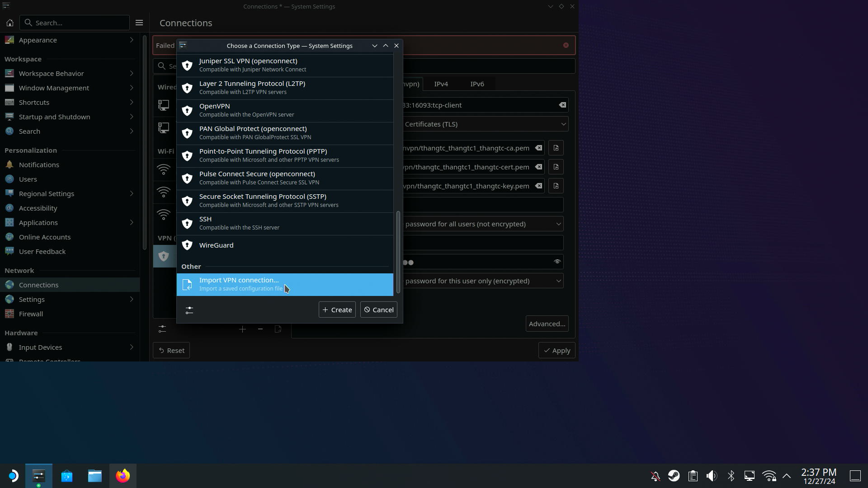Screen dimensions: 868x488
Task: Open Firefox from the taskbar
Action: [x=123, y=476]
